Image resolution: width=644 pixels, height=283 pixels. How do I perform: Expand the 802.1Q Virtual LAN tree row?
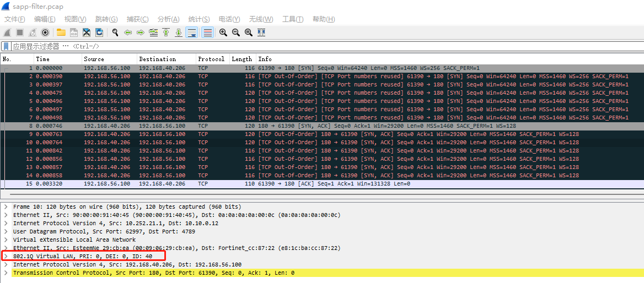pos(6,257)
